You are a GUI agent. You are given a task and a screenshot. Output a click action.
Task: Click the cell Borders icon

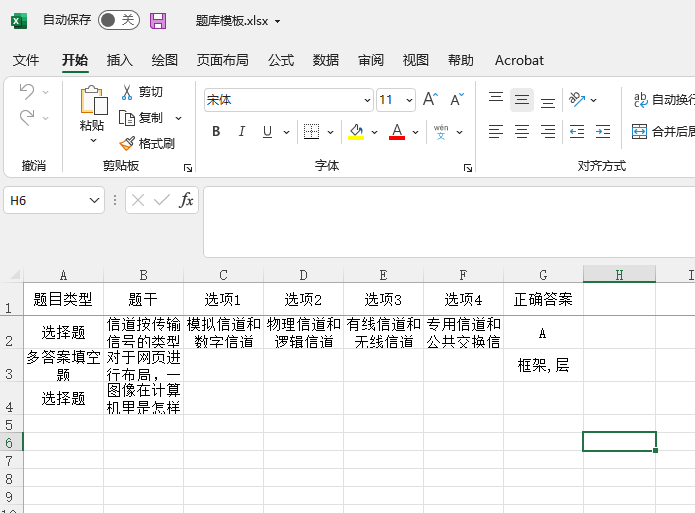311,131
